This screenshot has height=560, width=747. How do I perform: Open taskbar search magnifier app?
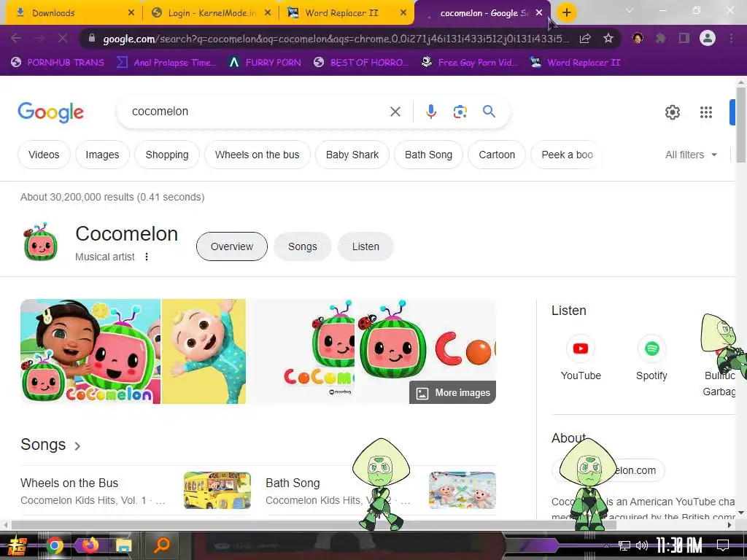pyautogui.click(x=162, y=545)
